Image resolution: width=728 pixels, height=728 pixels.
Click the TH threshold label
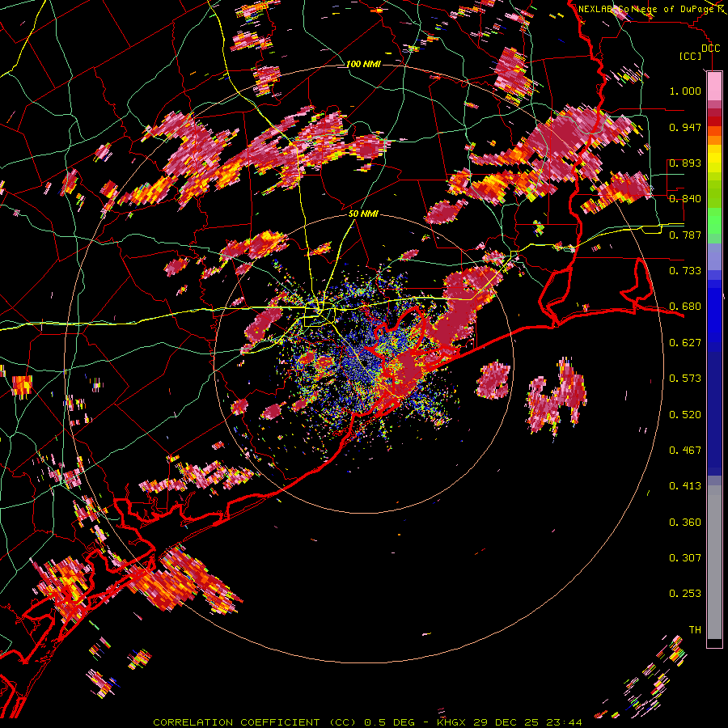pos(695,629)
